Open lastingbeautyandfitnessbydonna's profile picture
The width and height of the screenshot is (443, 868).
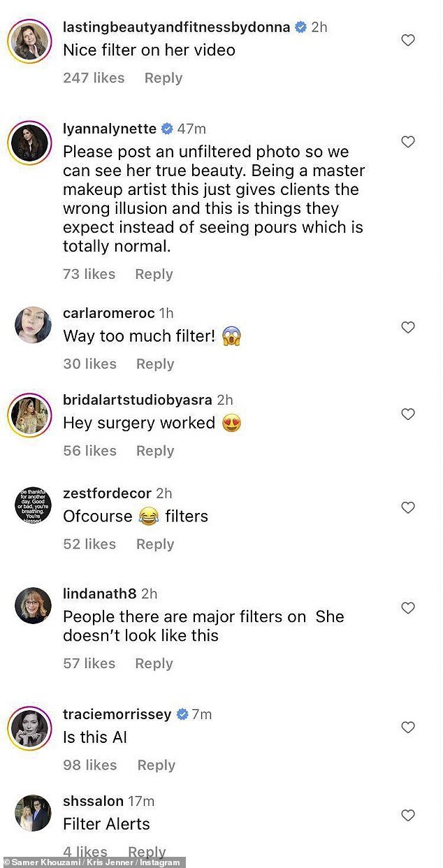point(29,41)
